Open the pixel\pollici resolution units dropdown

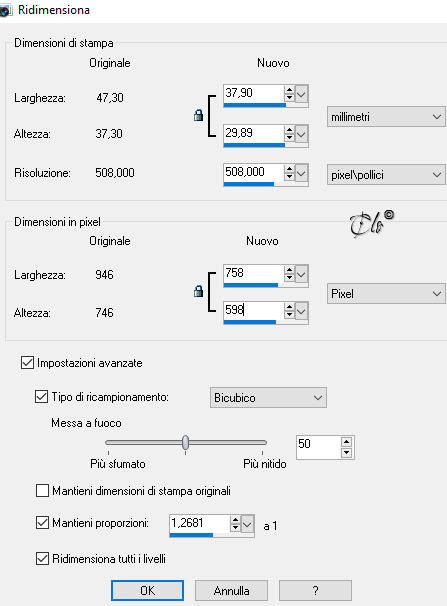[x=386, y=175]
